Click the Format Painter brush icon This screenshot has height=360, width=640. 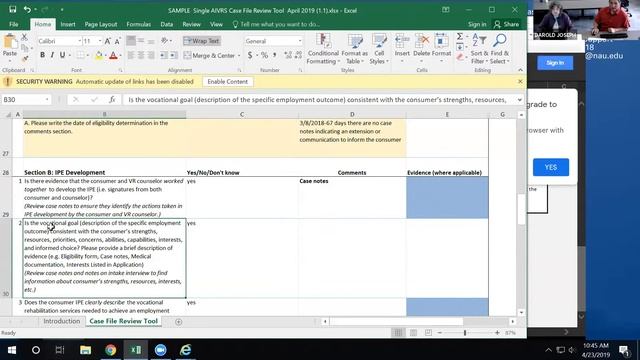pos(24,59)
